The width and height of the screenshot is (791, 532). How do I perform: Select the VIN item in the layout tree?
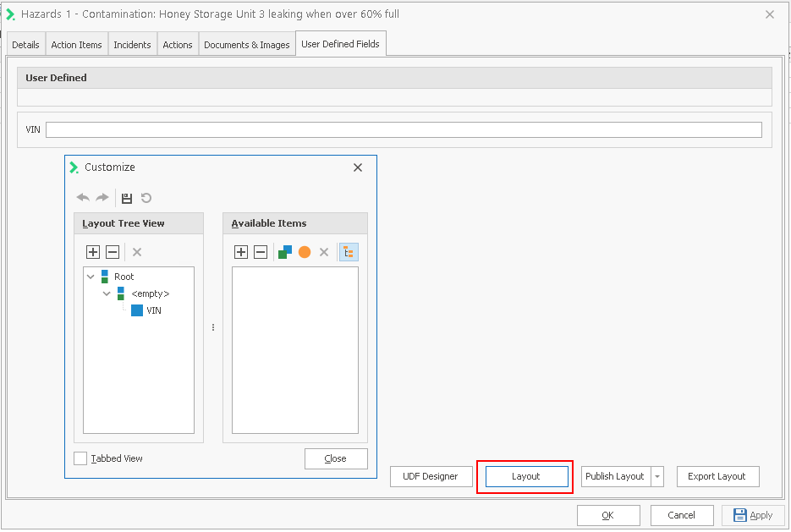pyautogui.click(x=153, y=310)
